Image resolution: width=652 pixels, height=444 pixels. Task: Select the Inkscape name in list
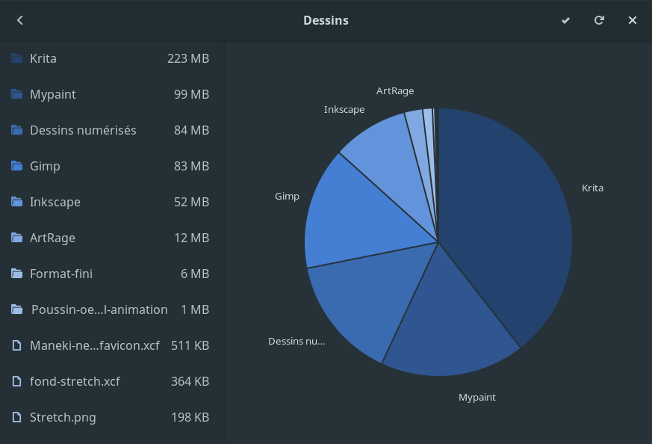pos(55,202)
